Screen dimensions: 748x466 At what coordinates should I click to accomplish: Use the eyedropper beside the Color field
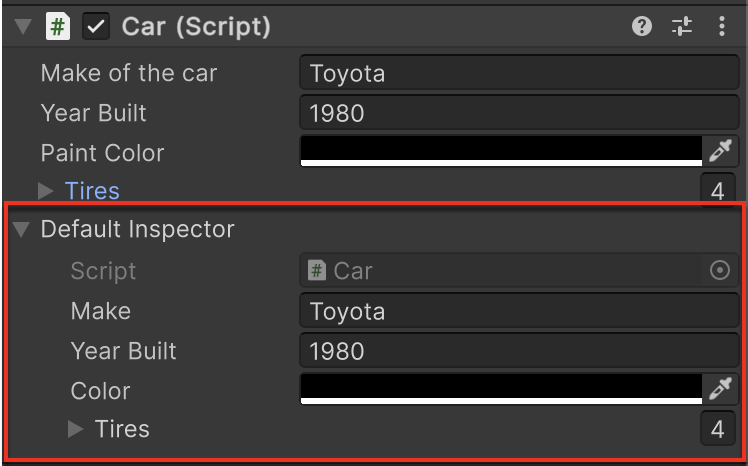point(721,389)
